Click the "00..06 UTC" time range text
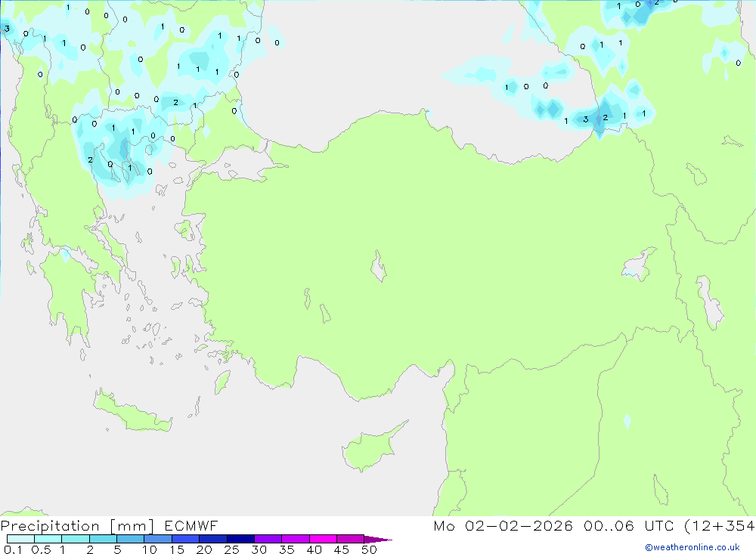The width and height of the screenshot is (756, 554). (628, 525)
